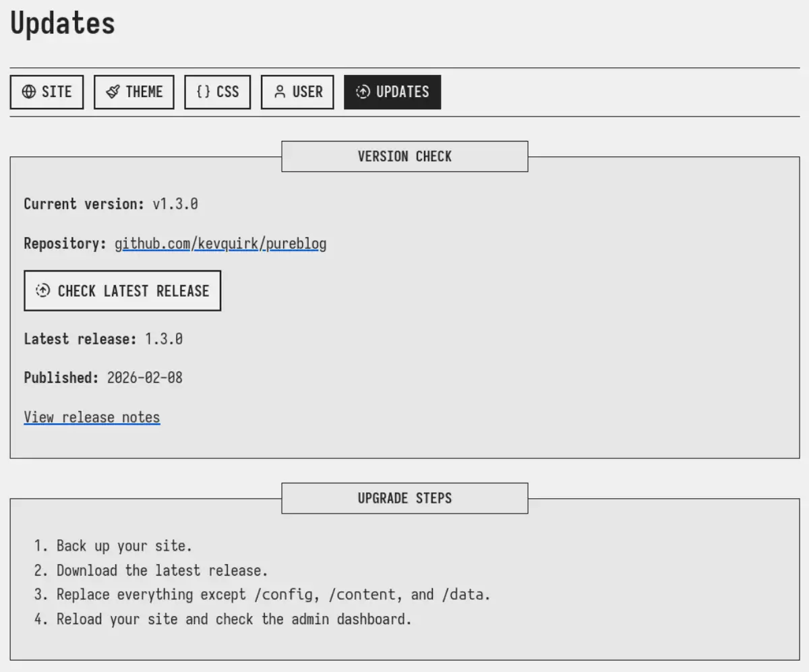Click the Upgrade Steps panel header
This screenshot has width=809, height=672.
404,498
